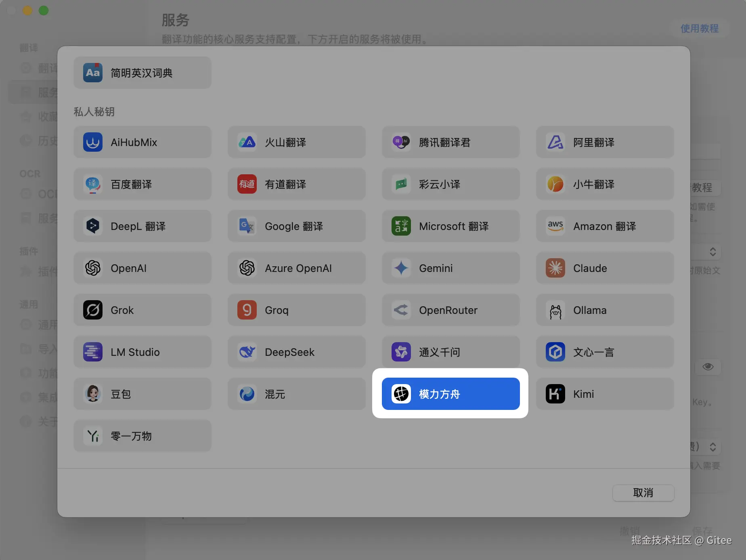
Task: Pick the 腾讯翻译君 service icon
Action: tap(401, 142)
